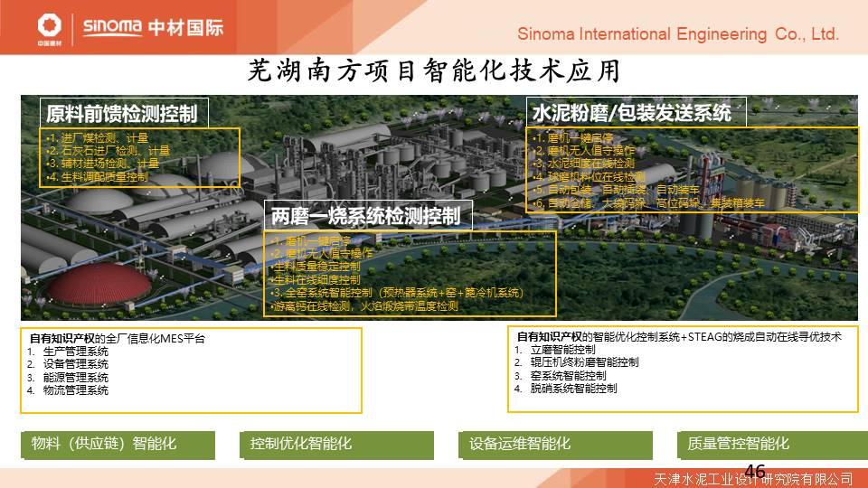The height and width of the screenshot is (488, 868).
Task: Select the 脱硝系统智能控制 list item
Action: coord(573,389)
